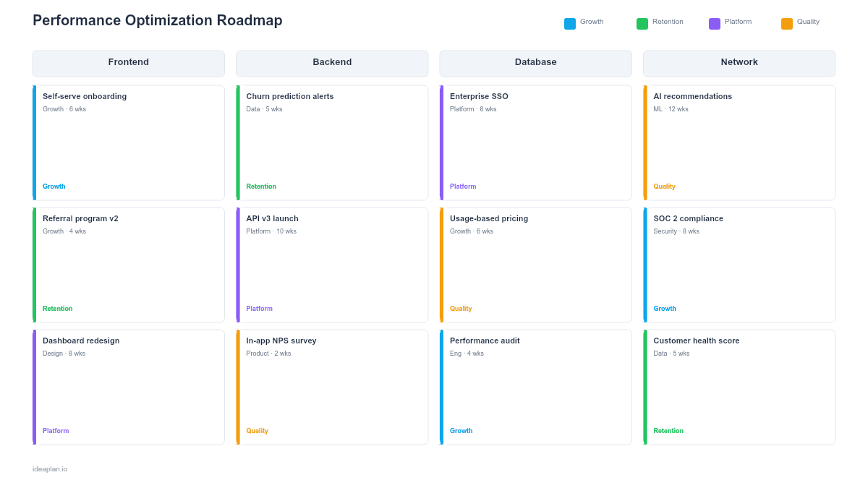This screenshot has height=488, width=868.
Task: Select the Enterprise SSO card
Action: 535,142
